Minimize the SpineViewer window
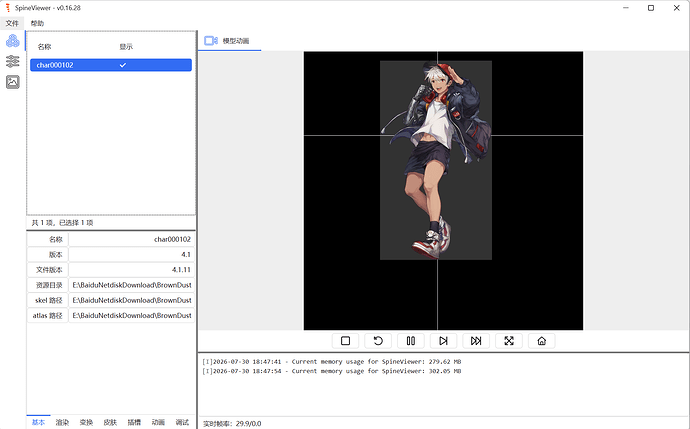The width and height of the screenshot is (690, 429). 626,8
